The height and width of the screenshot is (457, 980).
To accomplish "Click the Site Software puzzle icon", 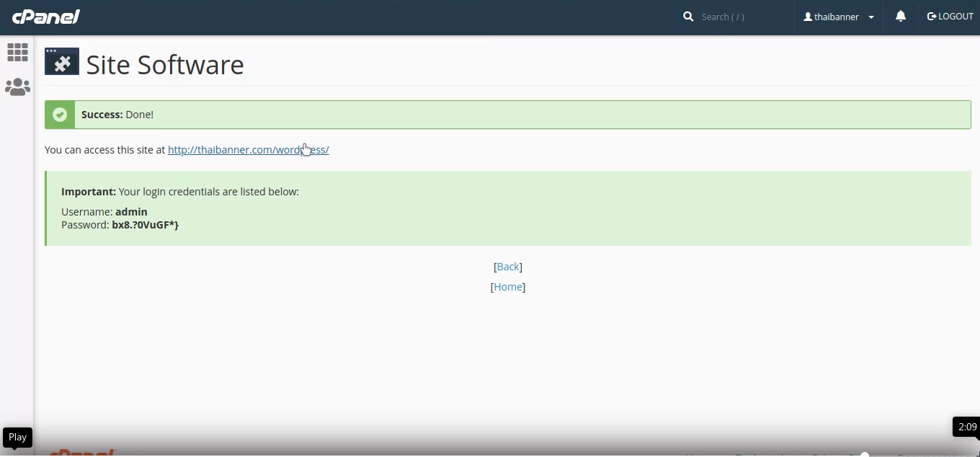I will point(62,62).
